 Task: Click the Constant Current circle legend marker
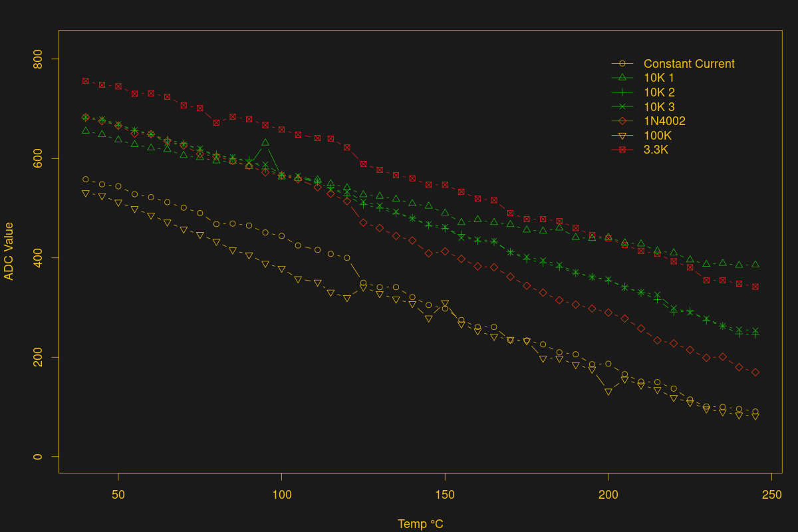[622, 64]
